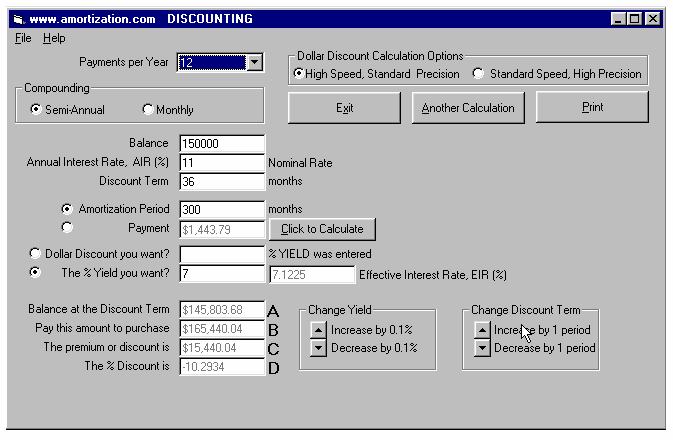
Task: Open the Help menu
Action: [54, 38]
